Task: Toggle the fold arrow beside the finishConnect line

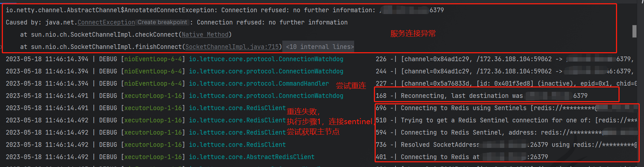Action: pos(1,47)
